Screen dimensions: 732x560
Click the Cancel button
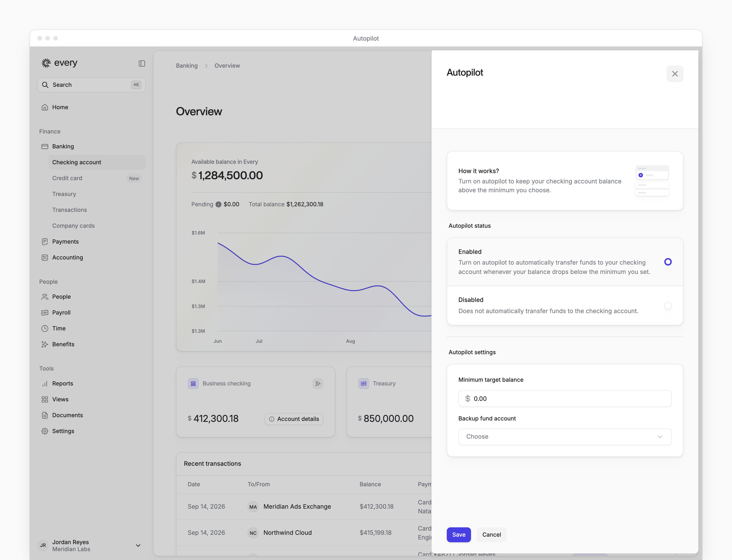pos(491,535)
